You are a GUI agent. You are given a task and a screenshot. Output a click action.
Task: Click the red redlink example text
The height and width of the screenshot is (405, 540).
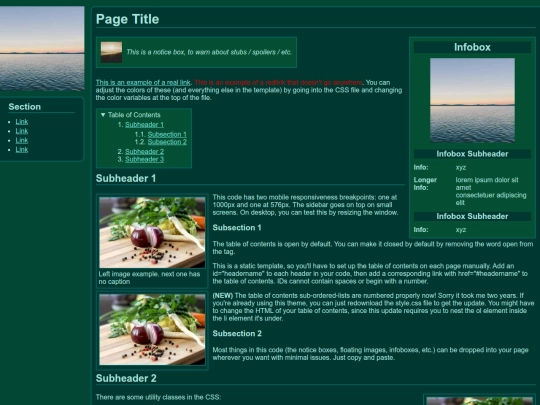[278, 83]
